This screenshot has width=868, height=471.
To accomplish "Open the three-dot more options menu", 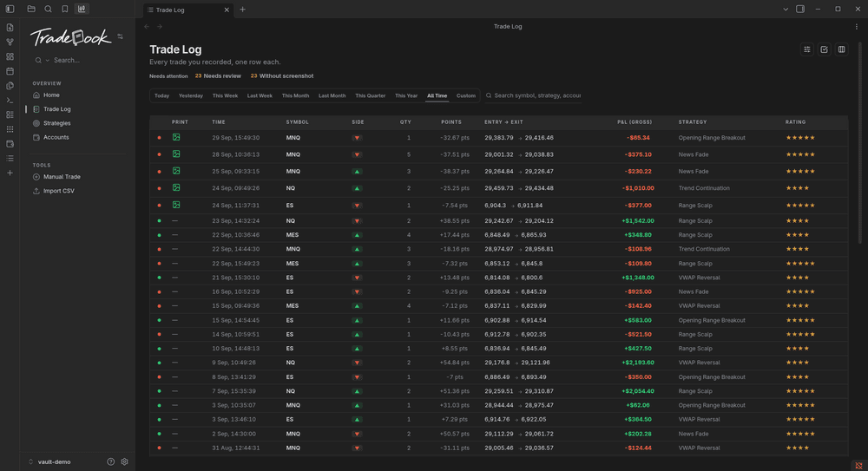I will coord(857,27).
